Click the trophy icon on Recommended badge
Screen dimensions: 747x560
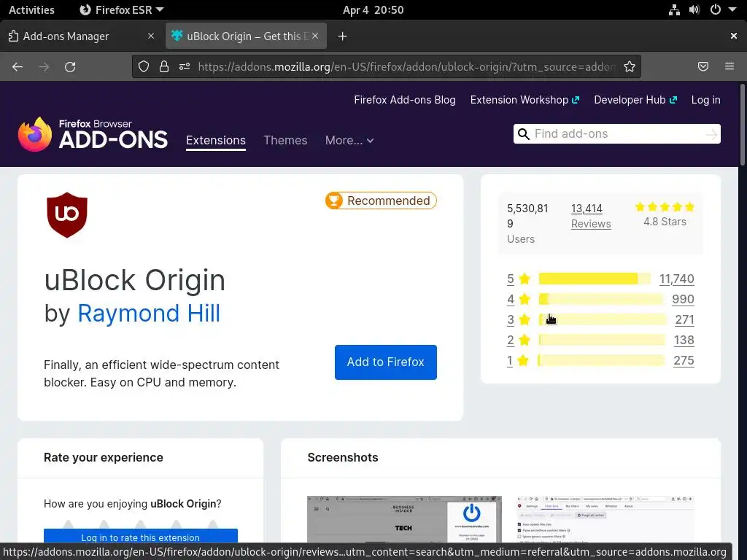coord(334,201)
